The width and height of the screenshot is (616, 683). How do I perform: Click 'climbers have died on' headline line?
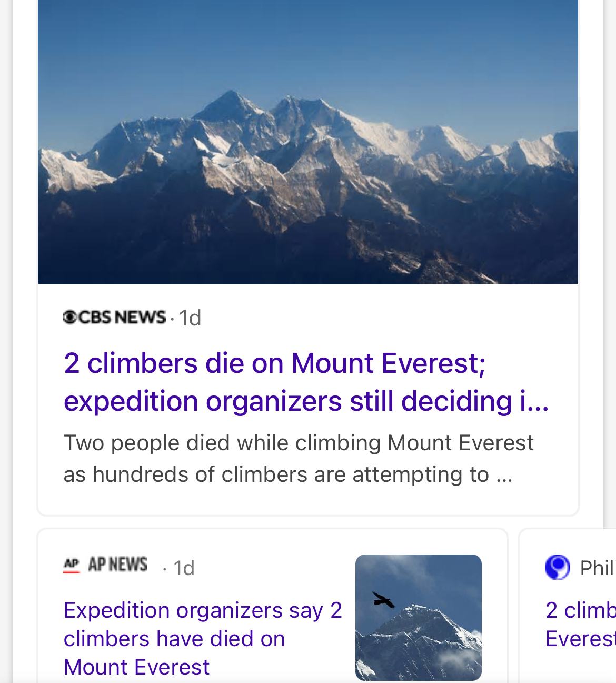point(174,639)
